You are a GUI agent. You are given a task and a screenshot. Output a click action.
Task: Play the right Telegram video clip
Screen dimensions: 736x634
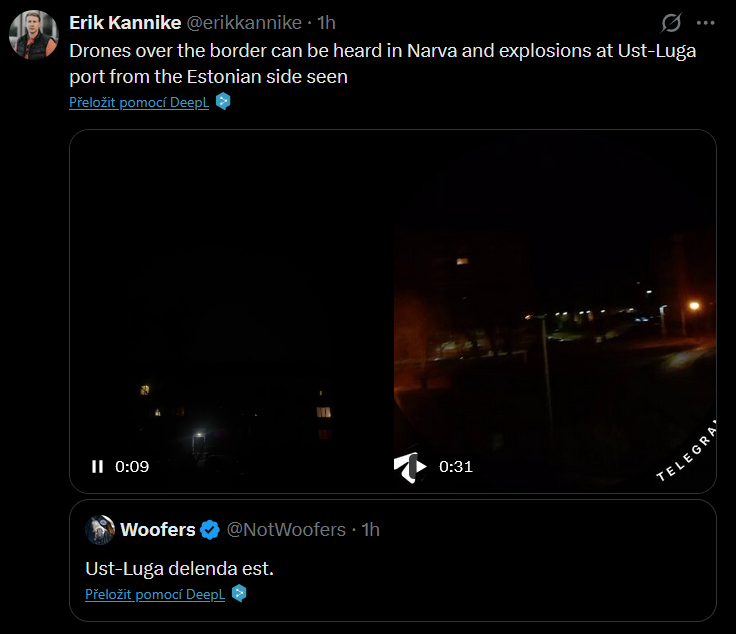point(410,467)
